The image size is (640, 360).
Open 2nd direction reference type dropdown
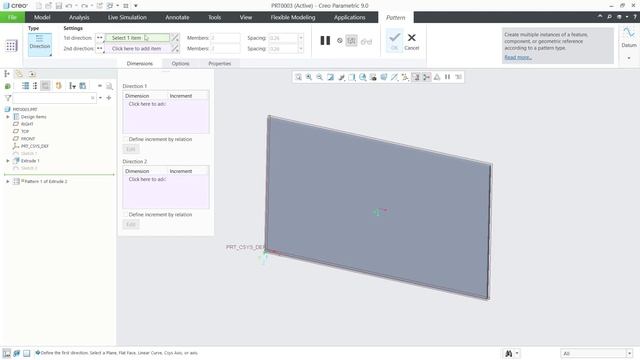tap(100, 49)
